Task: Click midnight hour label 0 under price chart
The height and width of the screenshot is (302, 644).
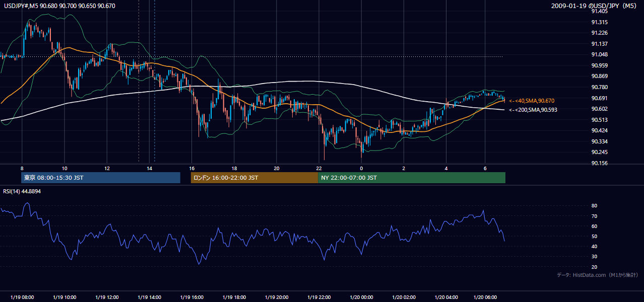Action: (361, 168)
